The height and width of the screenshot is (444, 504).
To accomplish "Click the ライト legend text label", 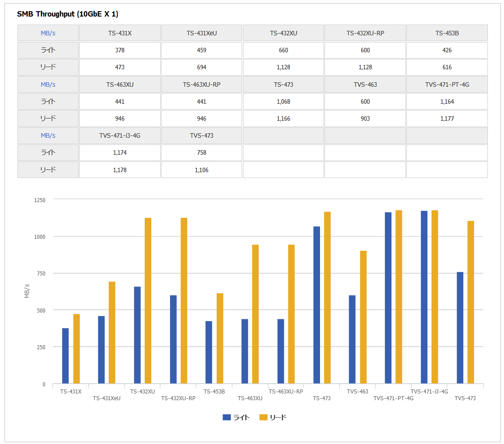I will (241, 417).
